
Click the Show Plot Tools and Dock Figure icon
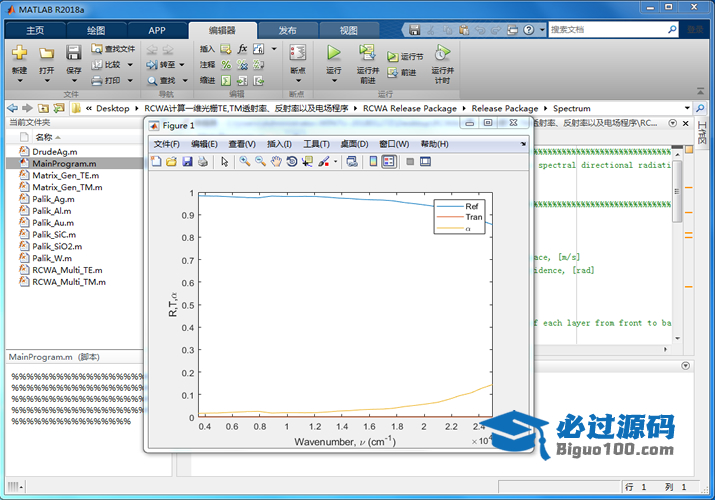tap(425, 161)
